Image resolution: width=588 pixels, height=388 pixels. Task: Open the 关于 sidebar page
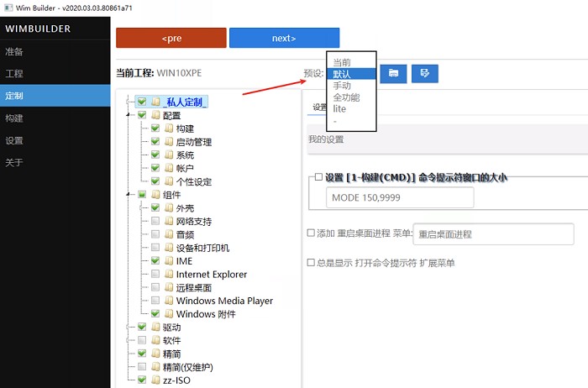click(x=55, y=162)
